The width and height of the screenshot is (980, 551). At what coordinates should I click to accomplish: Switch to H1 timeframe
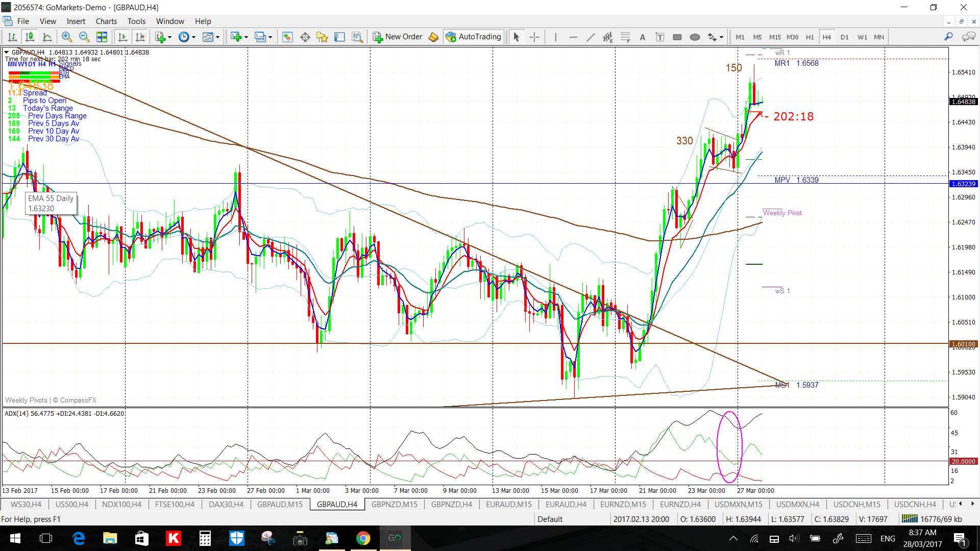tap(810, 37)
